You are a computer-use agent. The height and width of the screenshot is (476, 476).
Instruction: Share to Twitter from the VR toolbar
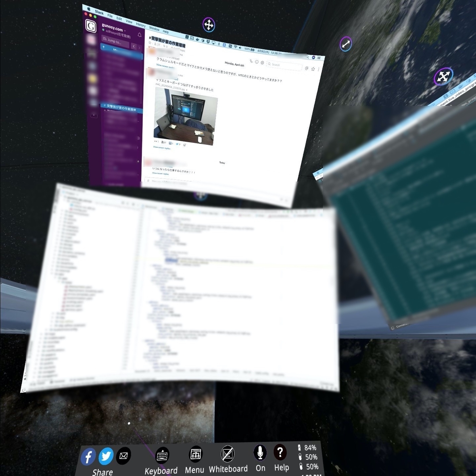point(106,456)
